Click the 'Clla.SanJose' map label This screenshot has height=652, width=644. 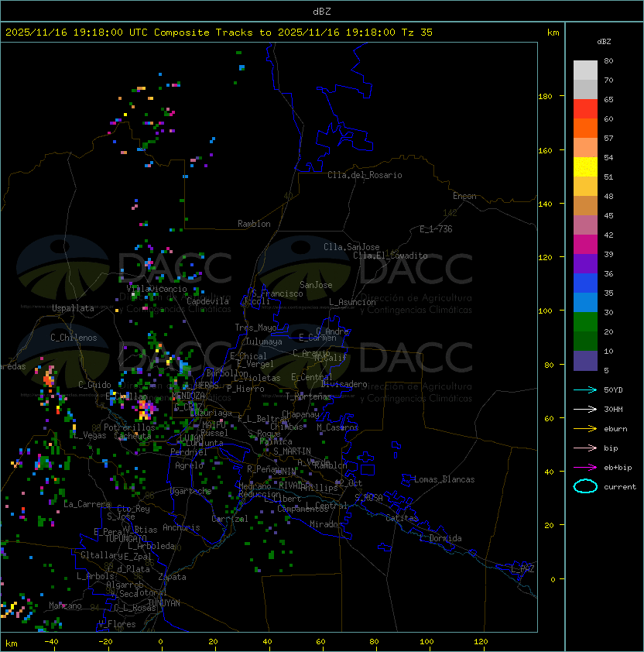tap(351, 246)
